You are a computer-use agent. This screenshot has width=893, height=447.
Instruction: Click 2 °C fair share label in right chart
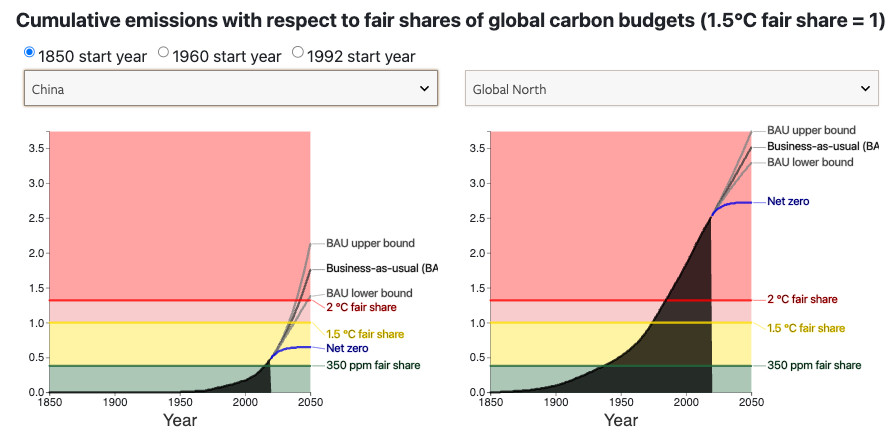[802, 299]
